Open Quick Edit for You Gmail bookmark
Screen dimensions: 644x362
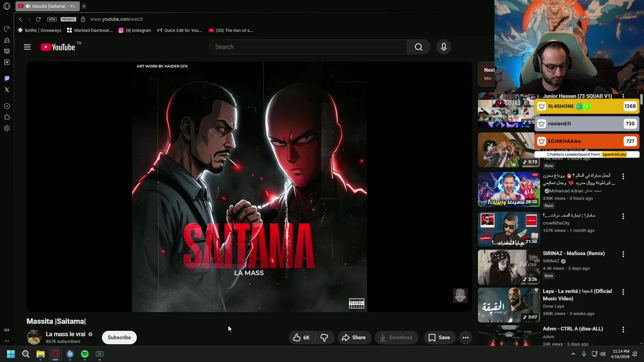point(180,30)
